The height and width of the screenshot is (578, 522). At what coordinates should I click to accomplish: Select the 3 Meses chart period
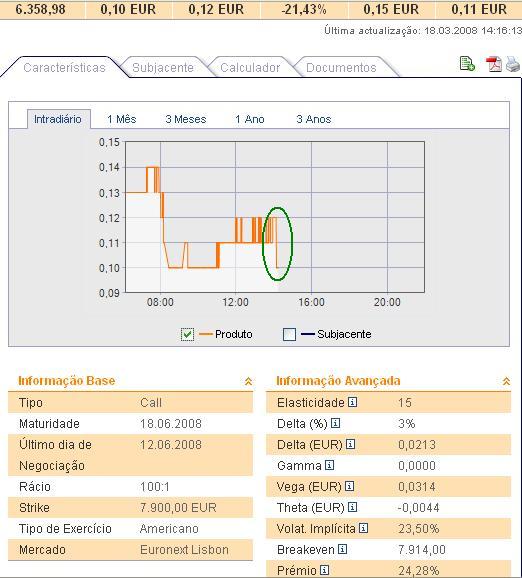pos(186,119)
